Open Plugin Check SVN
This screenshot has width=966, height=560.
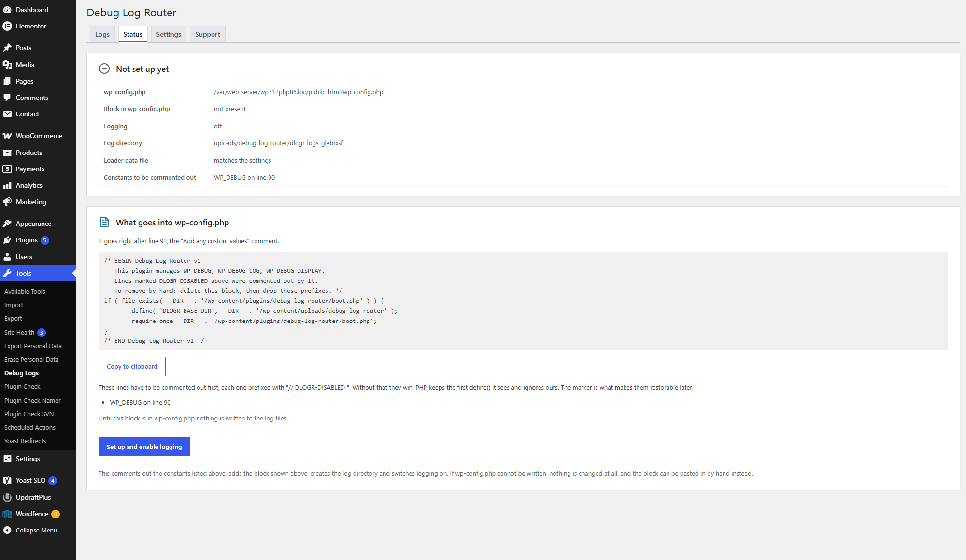[x=29, y=414]
